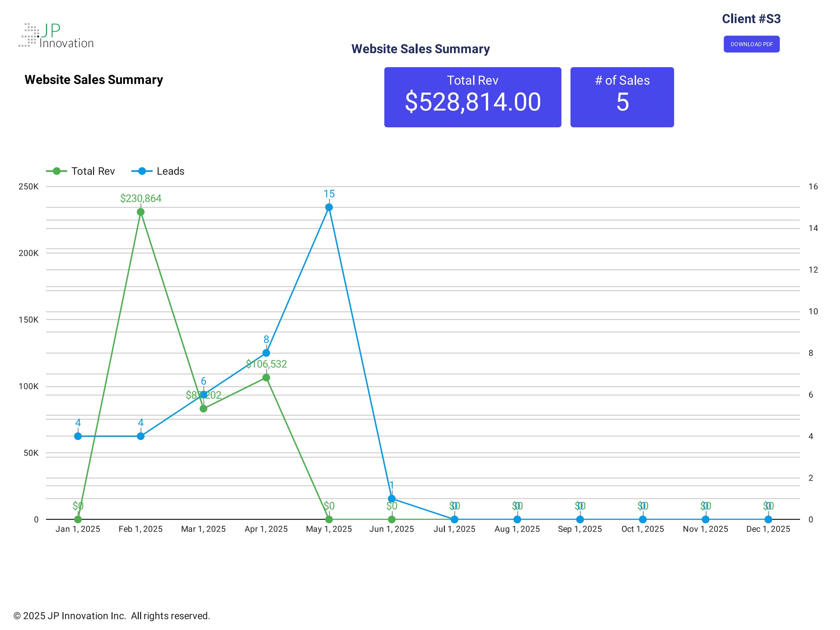Click the green Total Rev legend marker
Screen dimensions: 840x630
(56, 171)
